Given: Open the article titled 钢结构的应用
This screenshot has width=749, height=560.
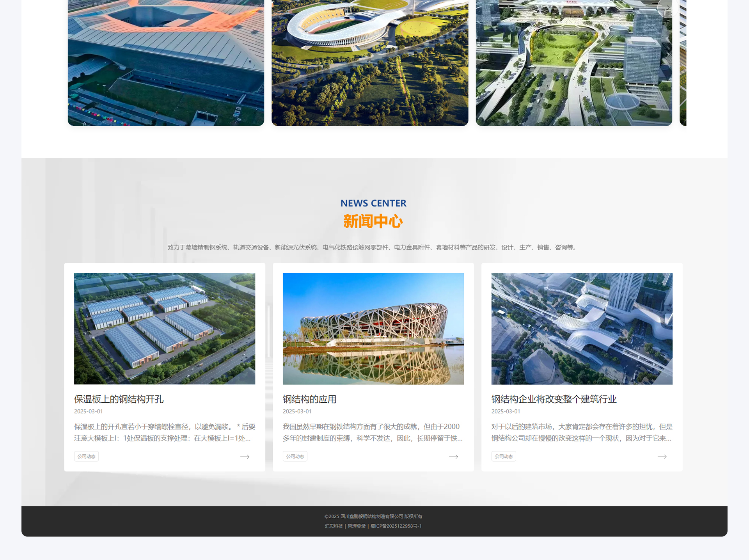Looking at the screenshot, I should coord(310,399).
